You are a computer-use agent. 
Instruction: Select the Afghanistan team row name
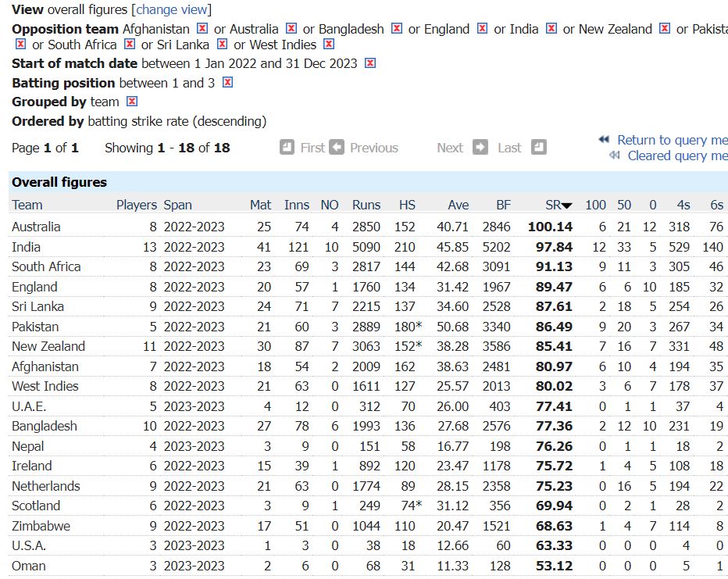click(45, 366)
